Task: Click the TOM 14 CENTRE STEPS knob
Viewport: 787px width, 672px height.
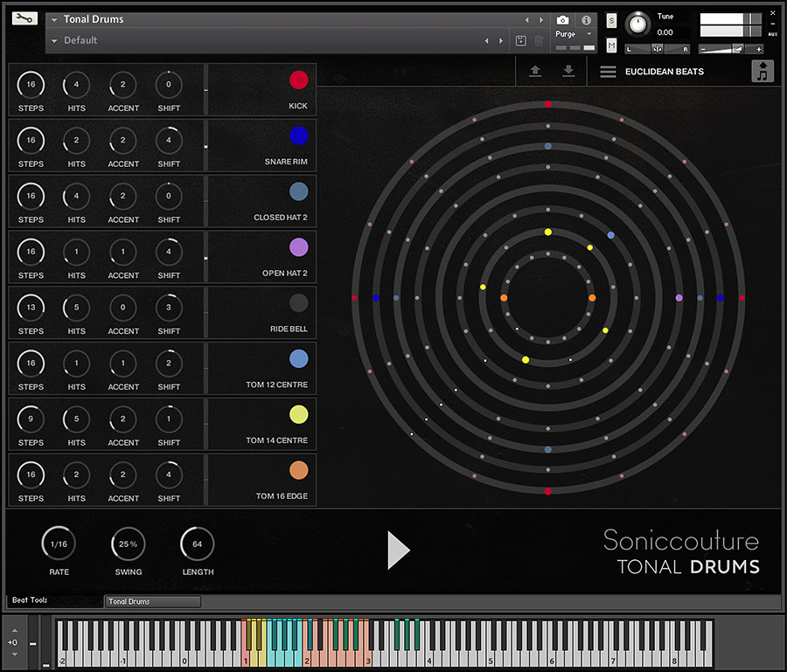Action: (31, 419)
